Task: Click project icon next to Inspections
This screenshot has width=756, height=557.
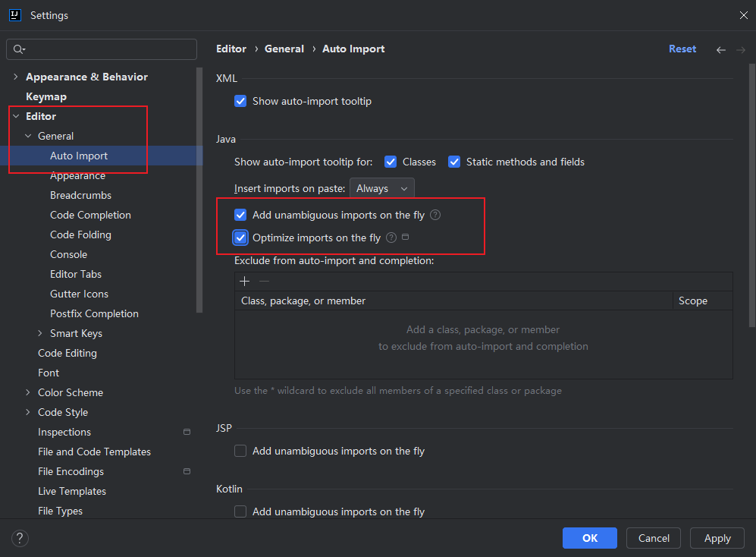Action: 187,432
